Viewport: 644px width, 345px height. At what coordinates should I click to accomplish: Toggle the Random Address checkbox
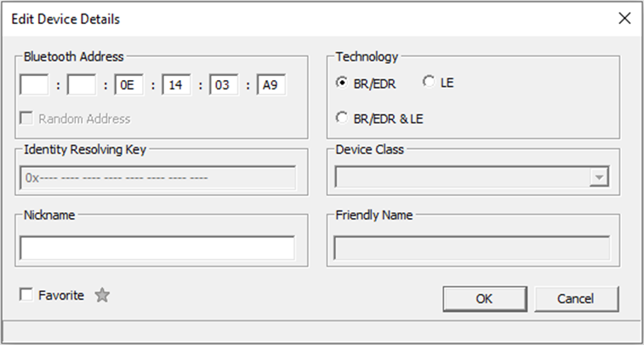coord(26,118)
